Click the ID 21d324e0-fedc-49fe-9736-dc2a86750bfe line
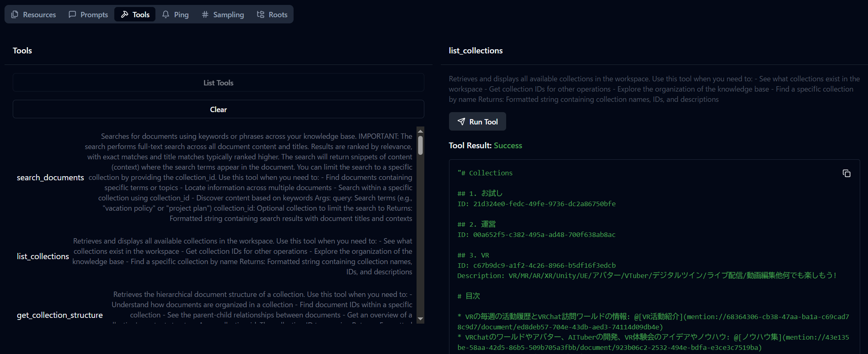Image resolution: width=868 pixels, height=354 pixels. pos(537,204)
